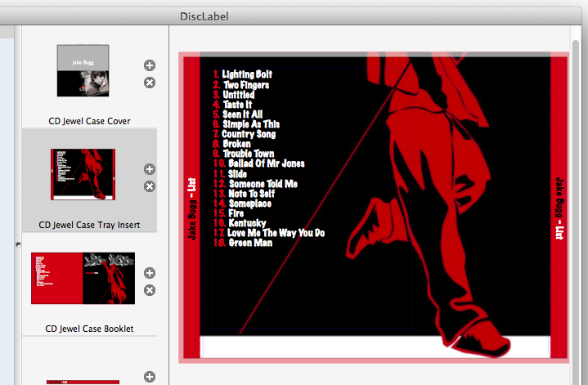
Task: Select left spine text 'Jake Bugg - List'
Action: [x=191, y=208]
